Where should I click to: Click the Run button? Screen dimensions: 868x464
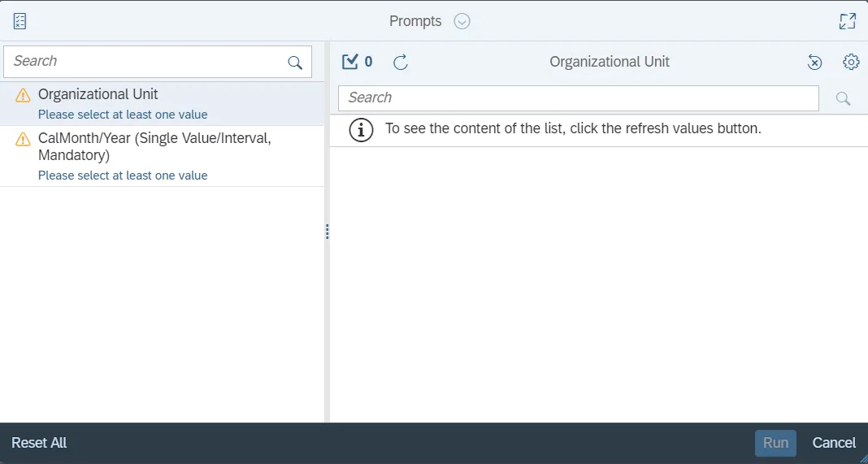[775, 443]
